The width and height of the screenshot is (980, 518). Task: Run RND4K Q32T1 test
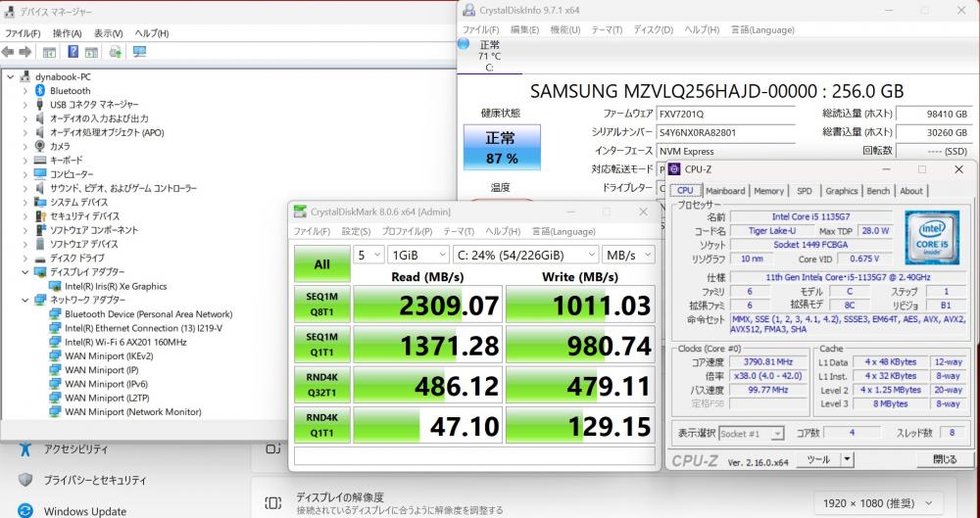pyautogui.click(x=321, y=385)
